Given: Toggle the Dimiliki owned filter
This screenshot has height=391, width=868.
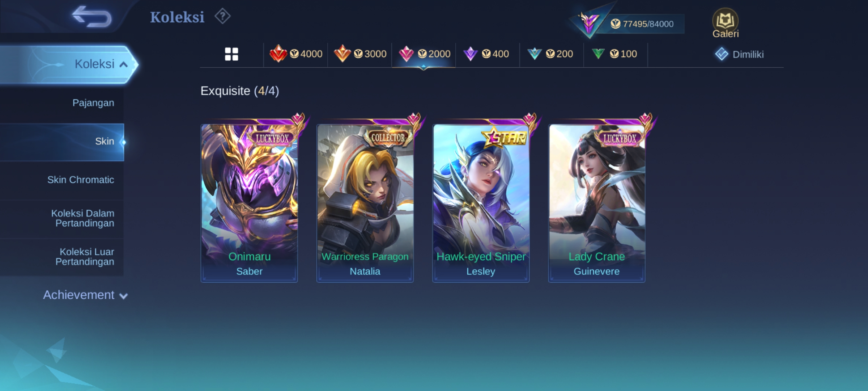Looking at the screenshot, I should (x=739, y=54).
